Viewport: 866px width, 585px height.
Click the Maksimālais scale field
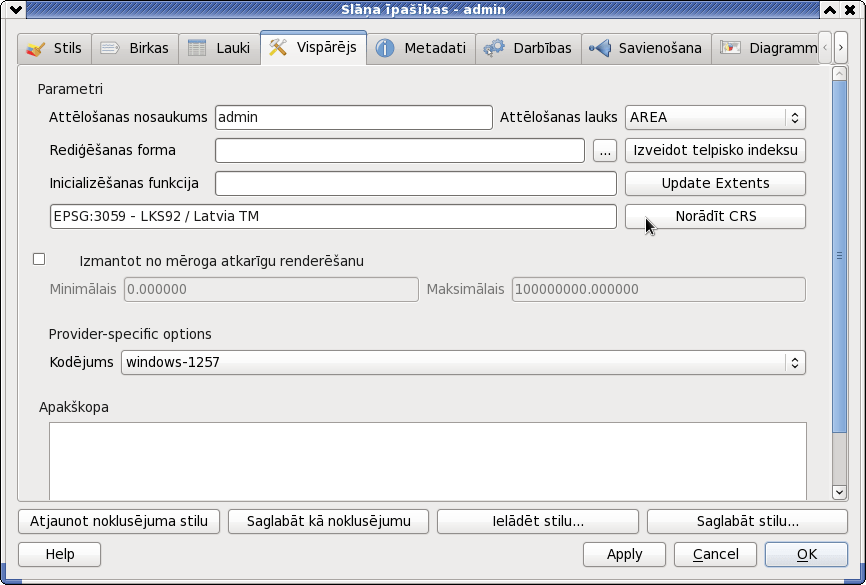659,289
